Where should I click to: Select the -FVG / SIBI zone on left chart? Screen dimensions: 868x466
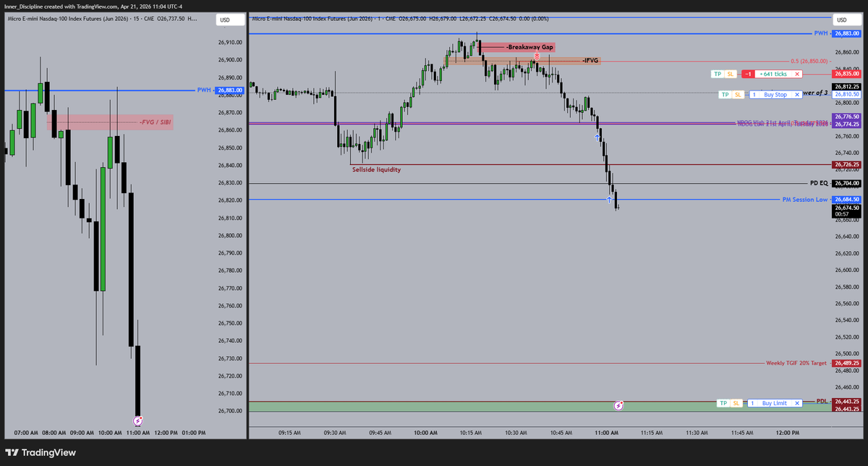pyautogui.click(x=110, y=122)
